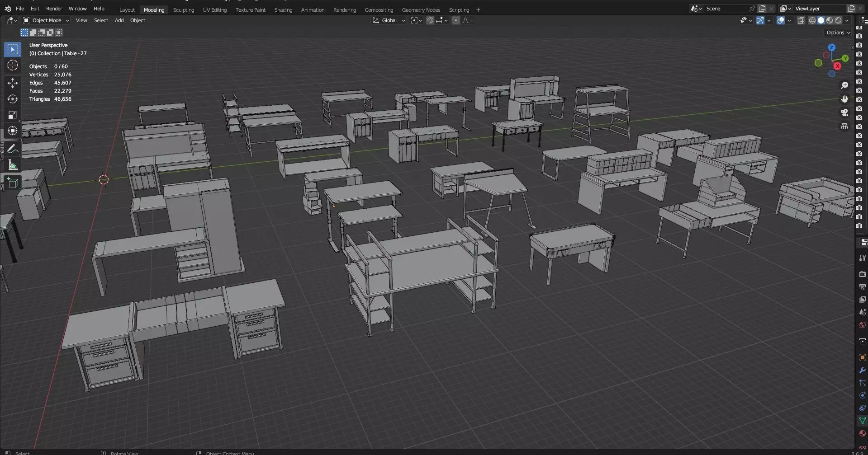Pin the Scene to workspace
The width and height of the screenshot is (868, 455).
coord(752,9)
